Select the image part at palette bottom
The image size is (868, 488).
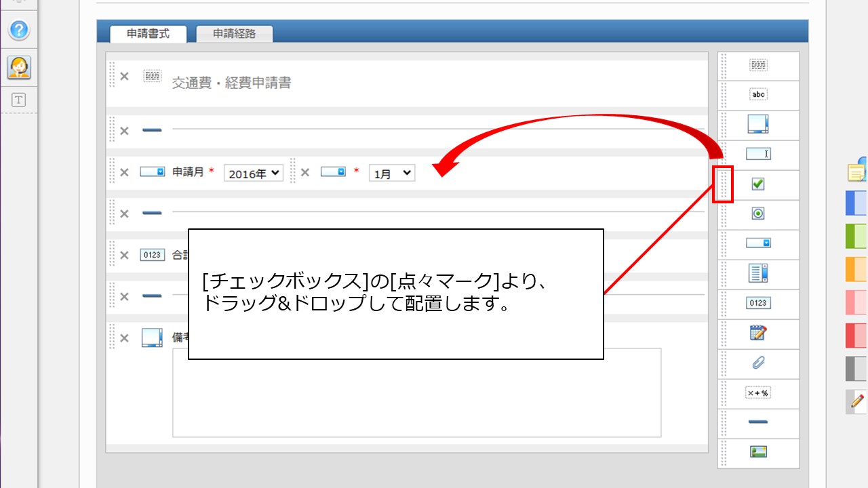pyautogui.click(x=758, y=452)
